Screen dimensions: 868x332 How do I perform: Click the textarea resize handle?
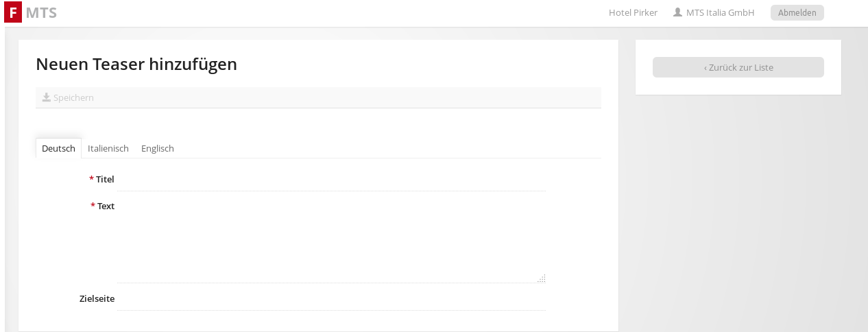(x=542, y=278)
